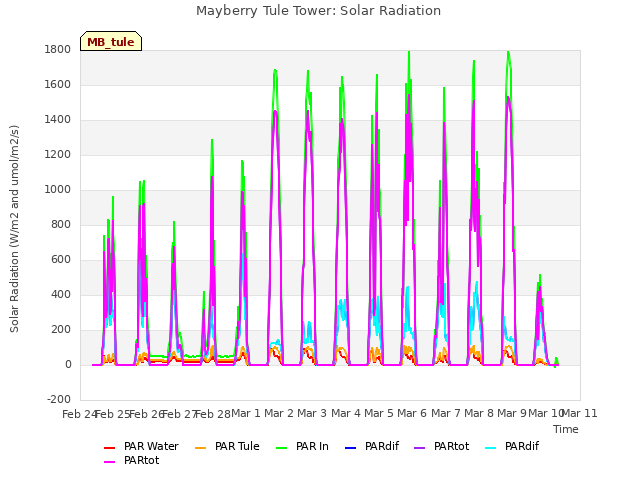The height and width of the screenshot is (480, 640).
Task: Click the MB_tule site label box
Action: pyautogui.click(x=111, y=41)
